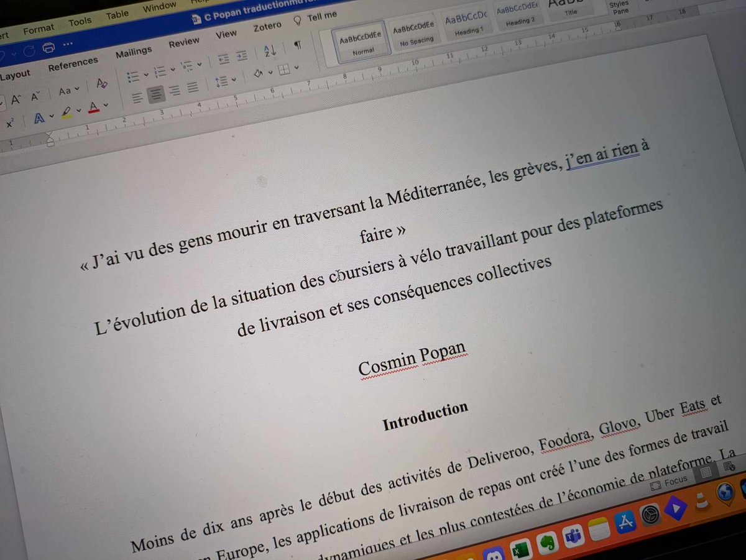Viewport: 746px width, 560px height.
Task: Click the Superscript x² icon
Action: pyautogui.click(x=10, y=124)
